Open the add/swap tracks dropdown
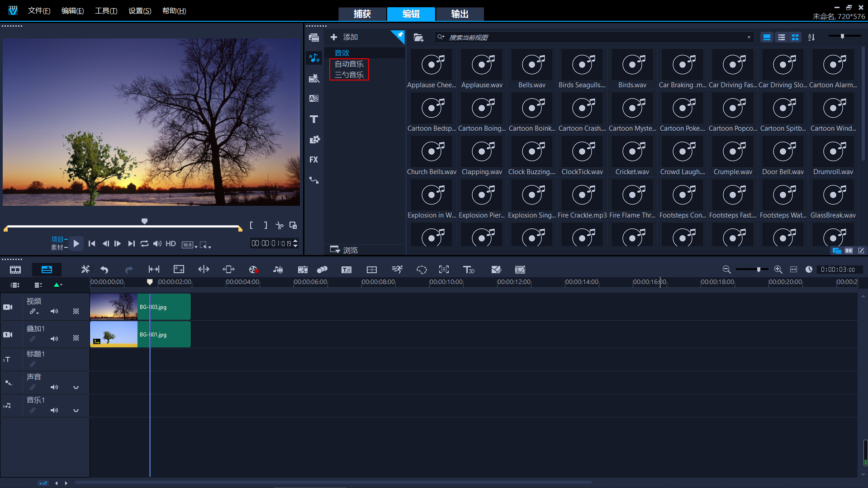This screenshot has width=868, height=488. pyautogui.click(x=38, y=285)
